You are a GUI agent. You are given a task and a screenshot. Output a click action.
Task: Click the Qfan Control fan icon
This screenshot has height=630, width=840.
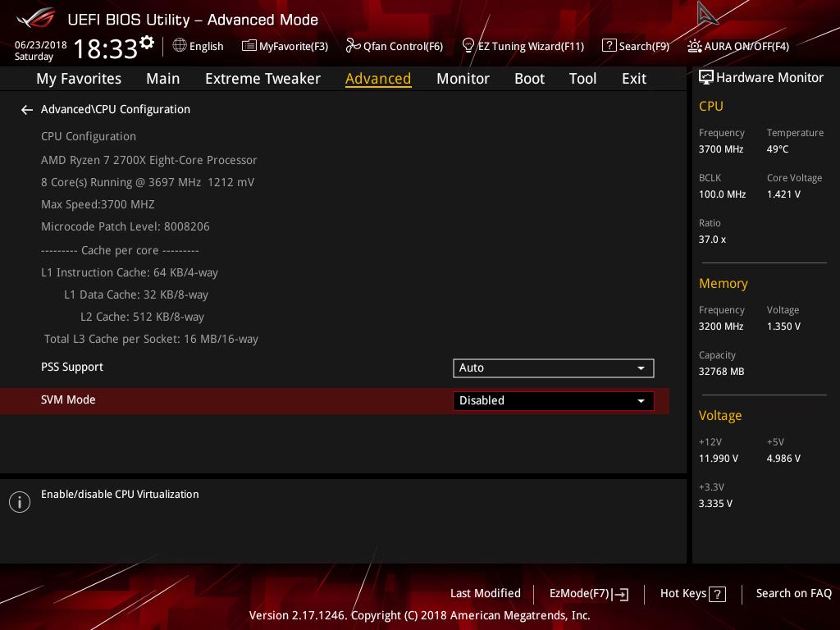coord(353,46)
